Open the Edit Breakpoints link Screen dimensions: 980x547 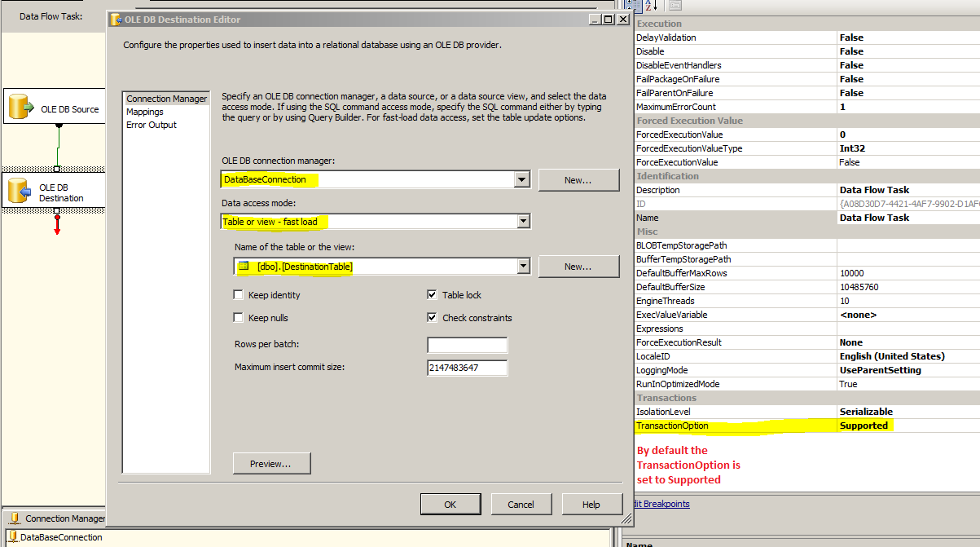pyautogui.click(x=660, y=503)
